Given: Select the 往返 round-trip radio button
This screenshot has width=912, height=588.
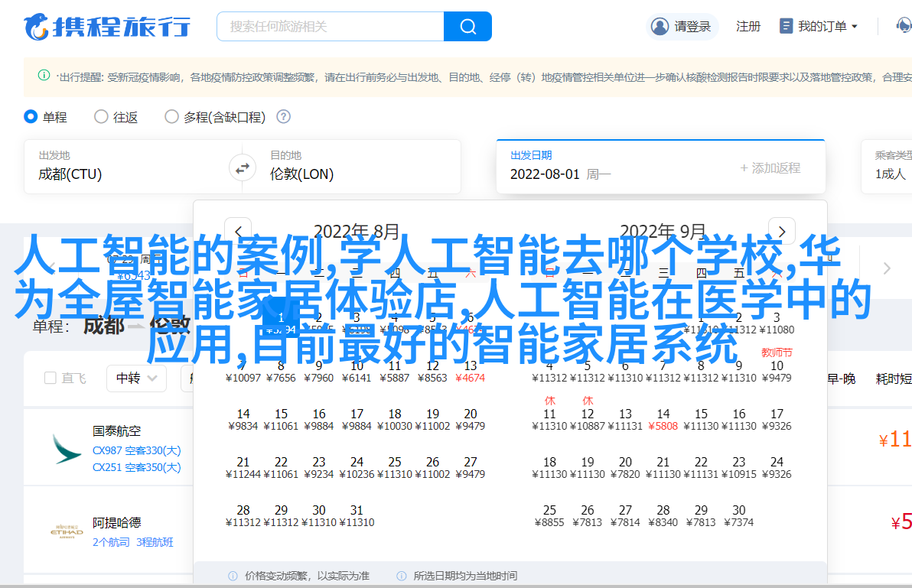Looking at the screenshot, I should pos(101,117).
